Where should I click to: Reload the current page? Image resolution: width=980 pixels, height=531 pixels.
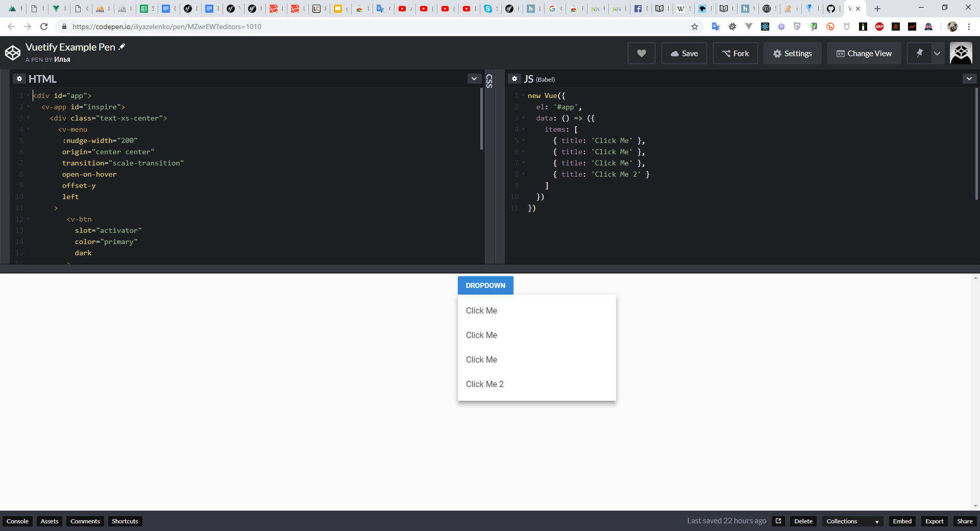44,27
